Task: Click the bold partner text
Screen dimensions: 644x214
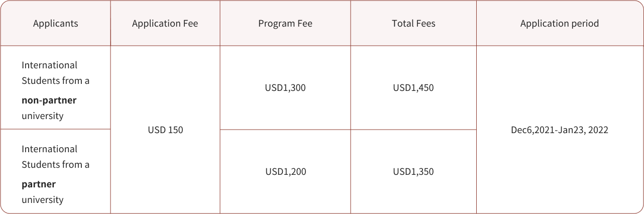Action: 39,184
